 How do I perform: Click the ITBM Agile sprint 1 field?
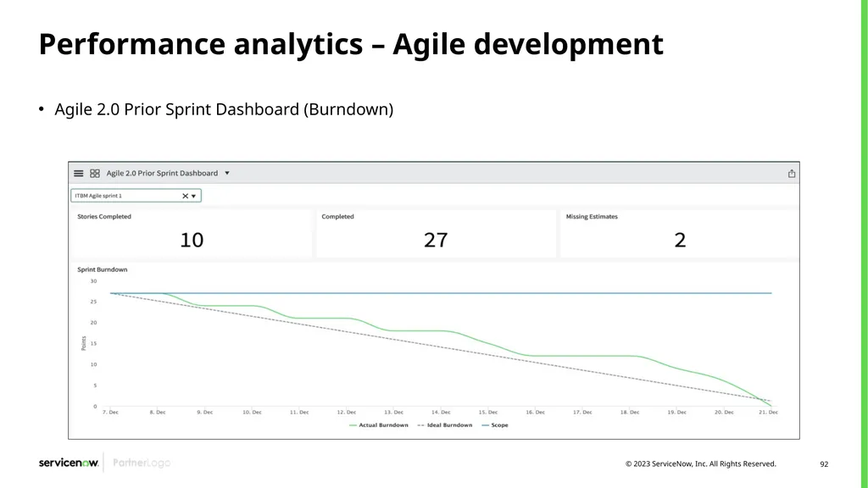pyautogui.click(x=136, y=196)
